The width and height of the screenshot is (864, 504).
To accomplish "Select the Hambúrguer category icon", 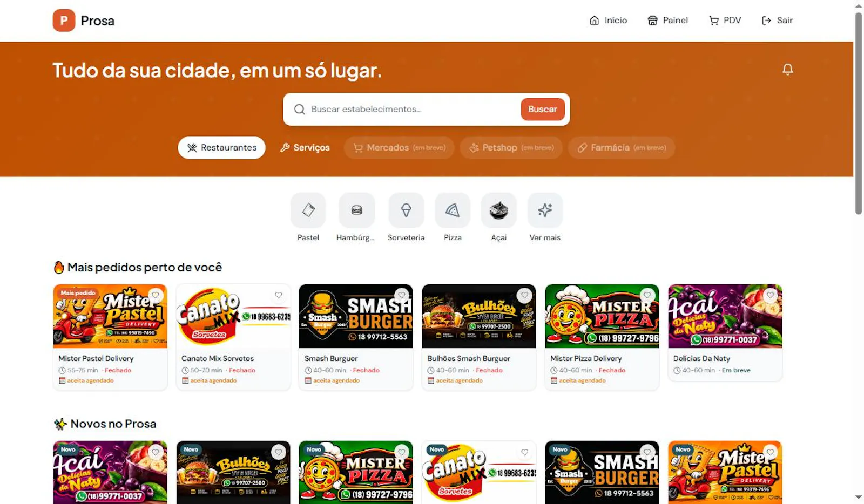I will (356, 210).
